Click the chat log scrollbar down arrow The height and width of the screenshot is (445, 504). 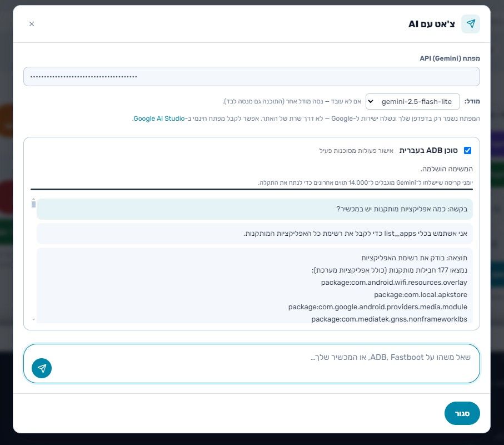coord(33,319)
